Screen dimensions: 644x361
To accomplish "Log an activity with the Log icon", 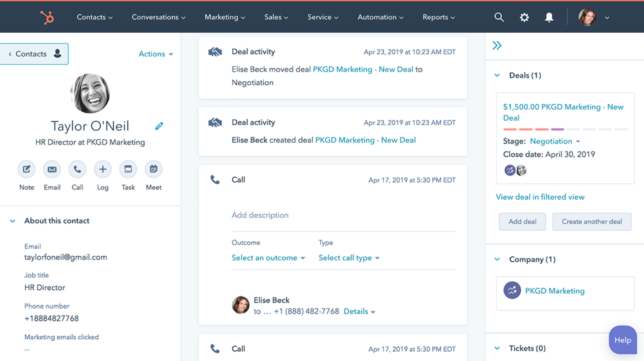I will (x=102, y=169).
